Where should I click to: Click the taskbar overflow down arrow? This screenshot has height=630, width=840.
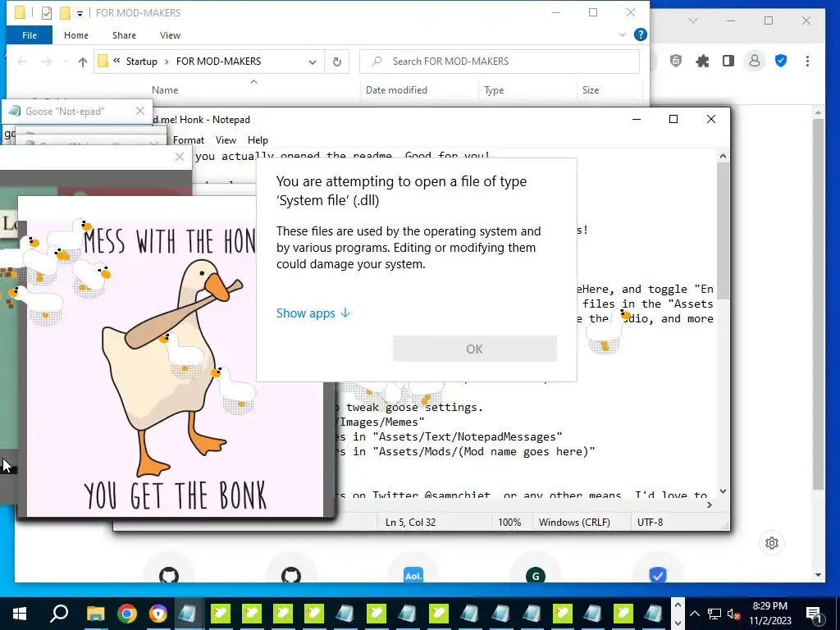pyautogui.click(x=678, y=623)
